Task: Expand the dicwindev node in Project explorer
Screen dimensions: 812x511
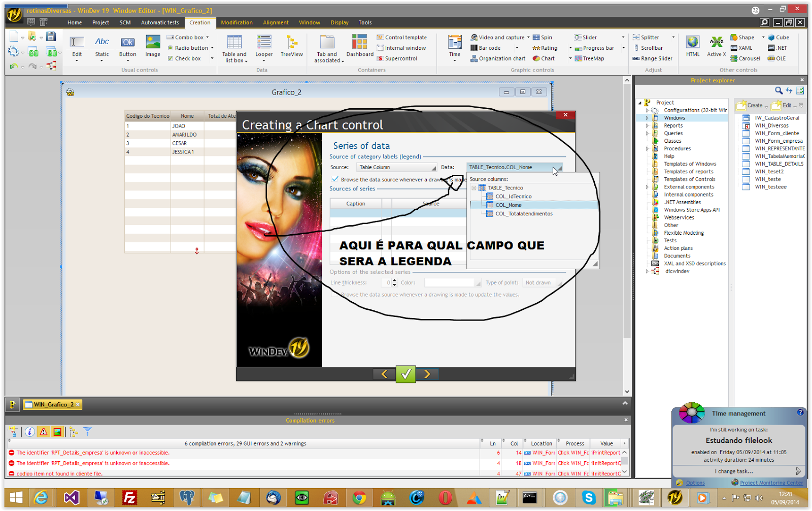Action: pyautogui.click(x=647, y=271)
